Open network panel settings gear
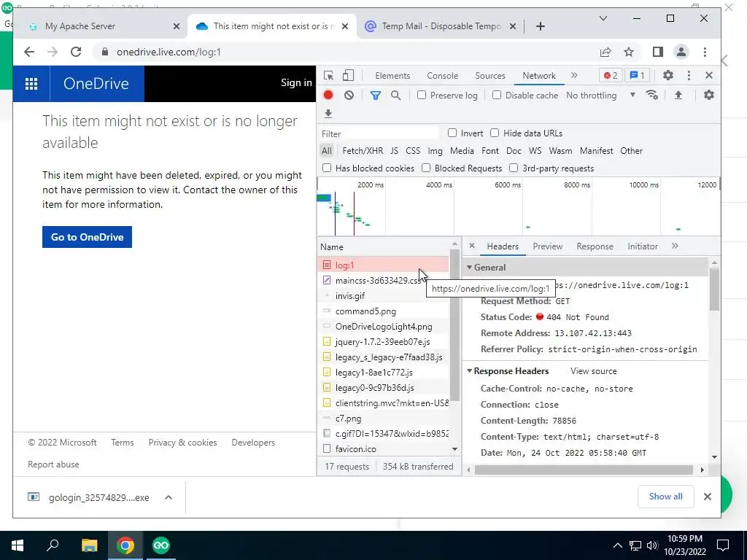Screen dimensions: 747x560 click(x=709, y=96)
